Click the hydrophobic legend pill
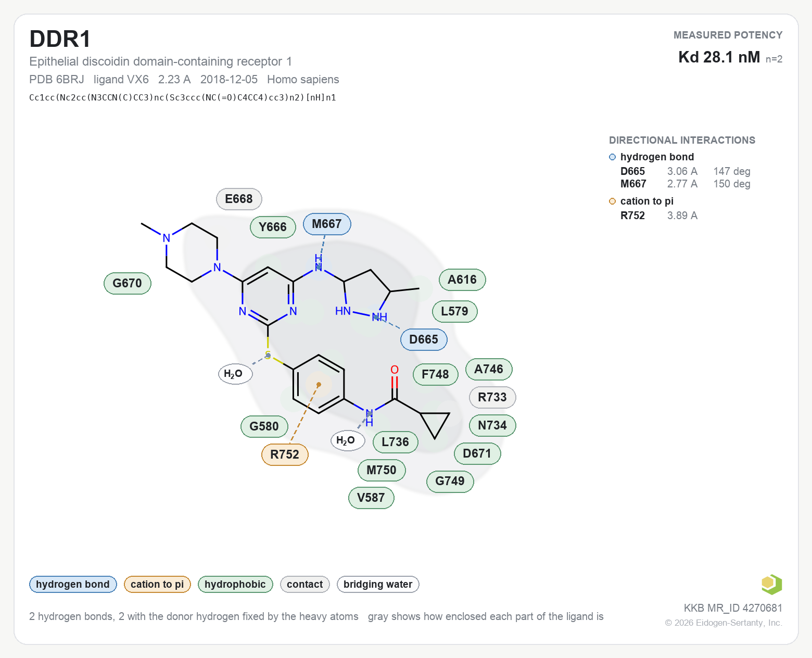Image resolution: width=812 pixels, height=658 pixels. (235, 585)
